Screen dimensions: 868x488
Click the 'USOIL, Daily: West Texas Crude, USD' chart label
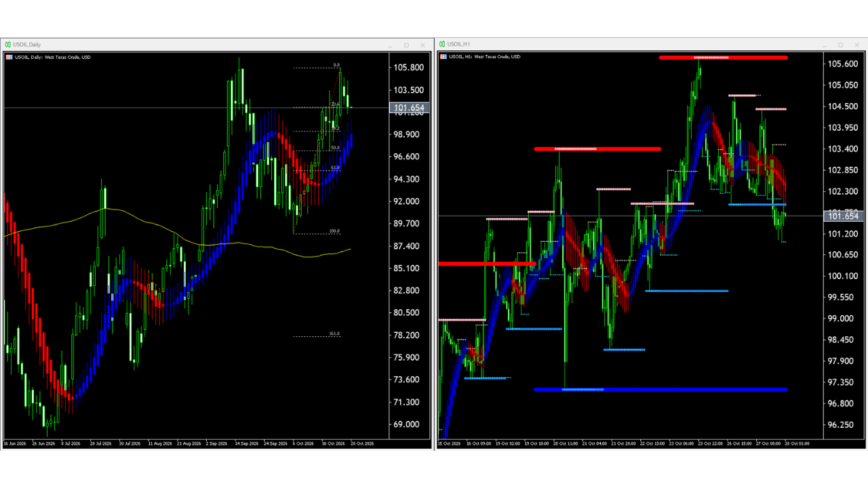52,57
